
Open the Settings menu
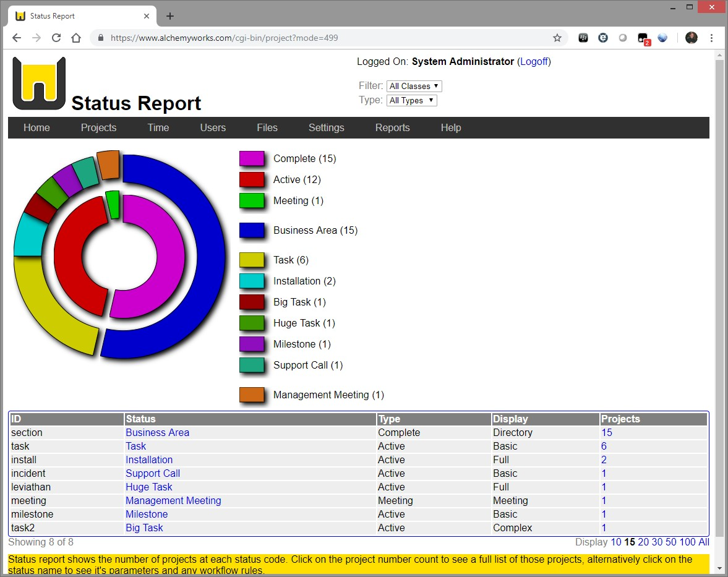[327, 127]
